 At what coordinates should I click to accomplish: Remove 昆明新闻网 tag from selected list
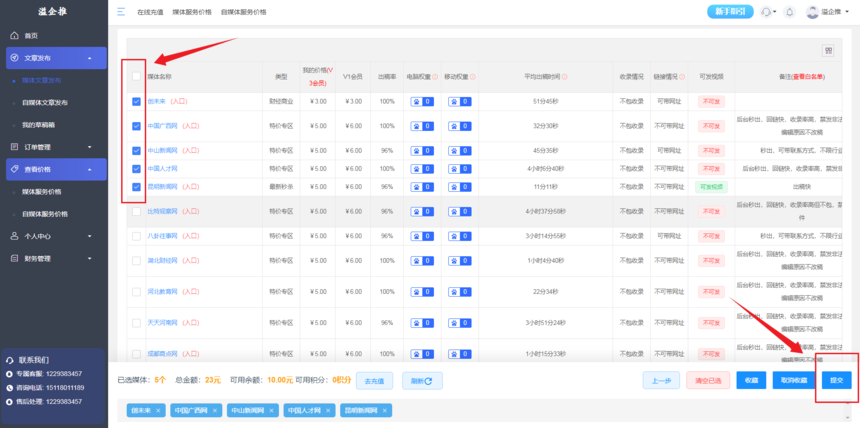385,410
